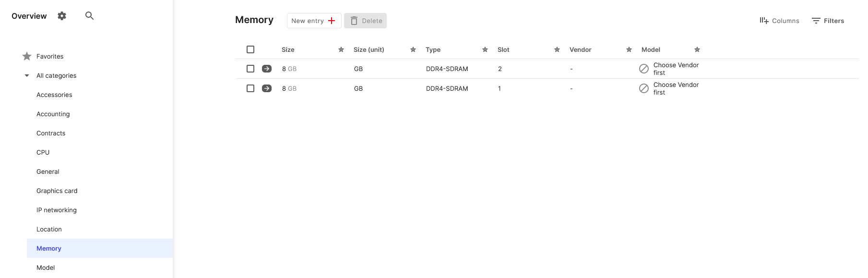Sort by the Size column header
Image resolution: width=868 pixels, height=278 pixels.
pyautogui.click(x=288, y=49)
